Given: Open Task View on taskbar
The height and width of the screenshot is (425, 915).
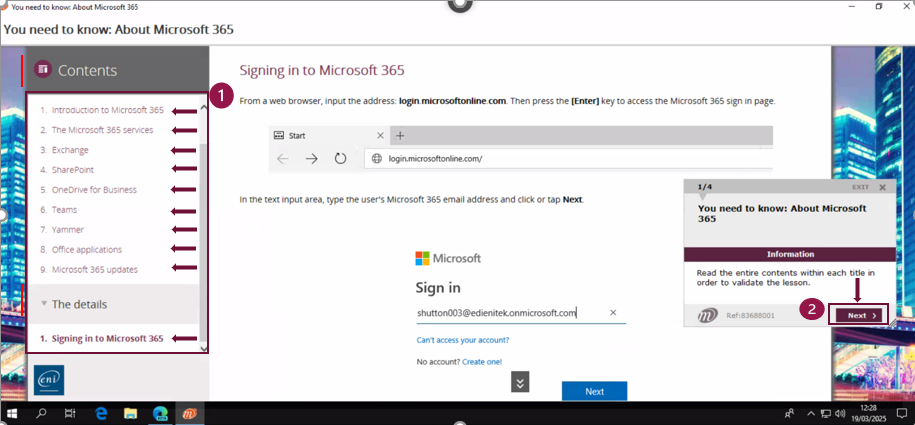Looking at the screenshot, I should pyautogui.click(x=70, y=413).
